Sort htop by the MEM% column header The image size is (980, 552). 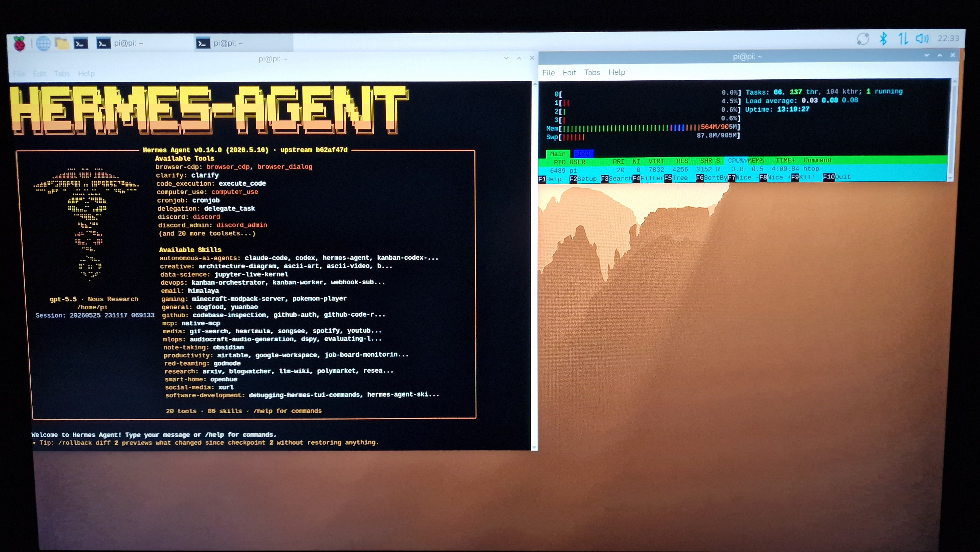tap(756, 161)
